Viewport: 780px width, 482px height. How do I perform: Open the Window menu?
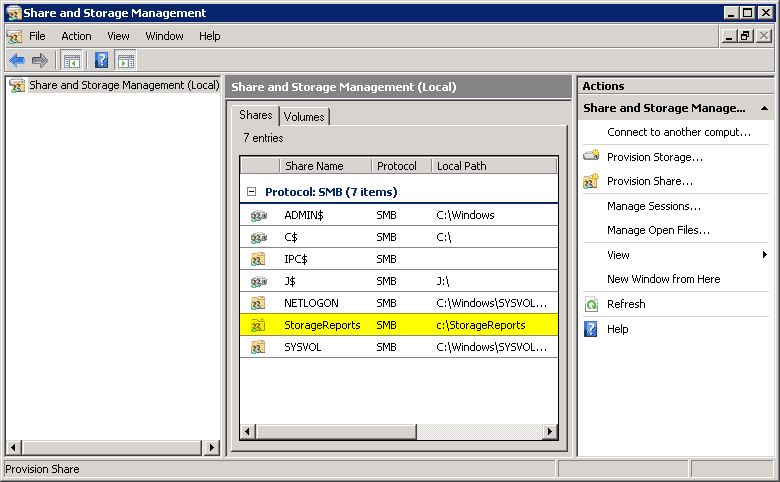(x=164, y=36)
